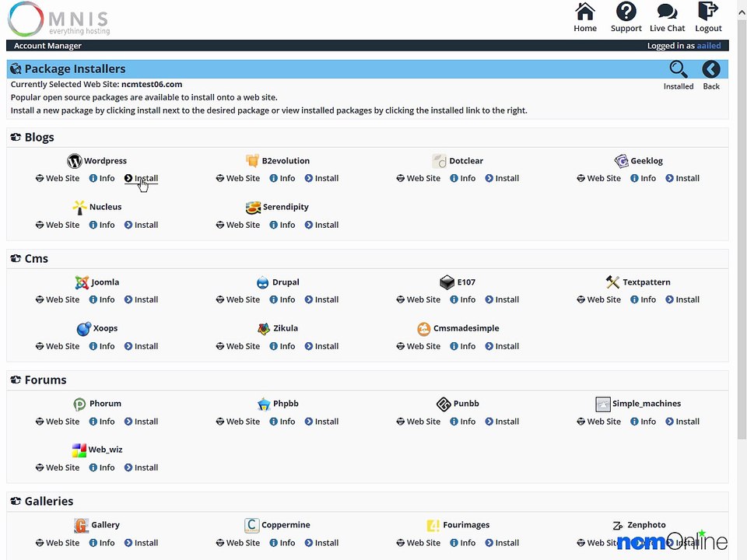747x560 pixels.
Task: Visit Web Site for Nucleus
Action: tap(58, 225)
